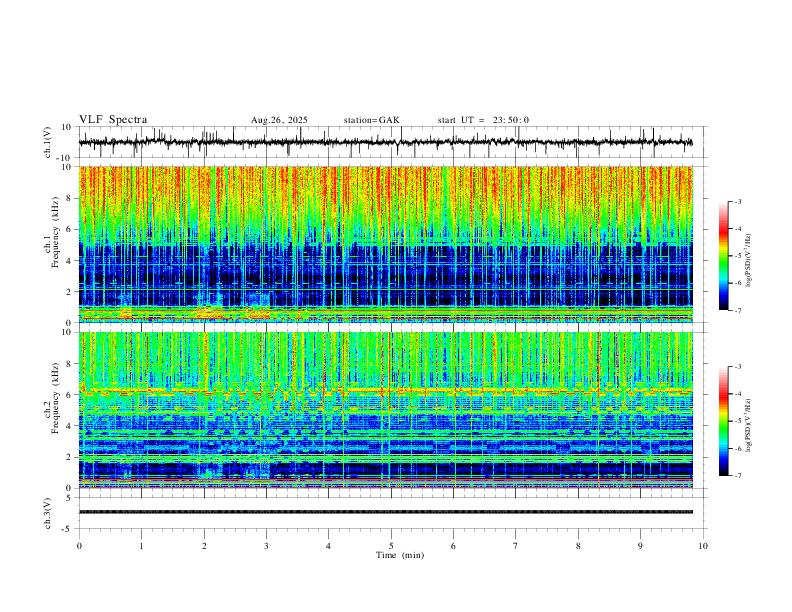Click time axis tick label "8"

click(578, 546)
